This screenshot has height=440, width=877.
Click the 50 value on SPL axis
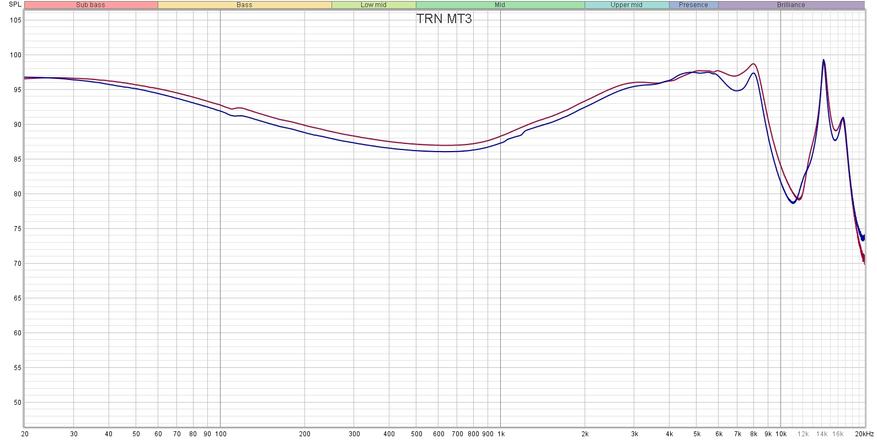(x=17, y=403)
